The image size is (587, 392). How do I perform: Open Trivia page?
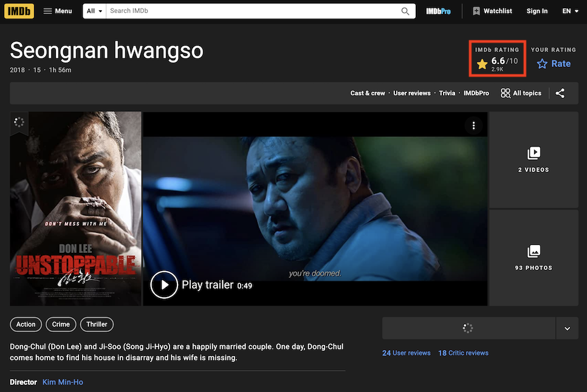click(x=447, y=93)
